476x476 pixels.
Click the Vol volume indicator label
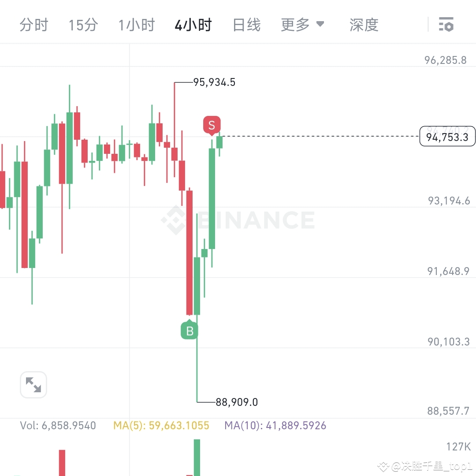pyautogui.click(x=58, y=425)
